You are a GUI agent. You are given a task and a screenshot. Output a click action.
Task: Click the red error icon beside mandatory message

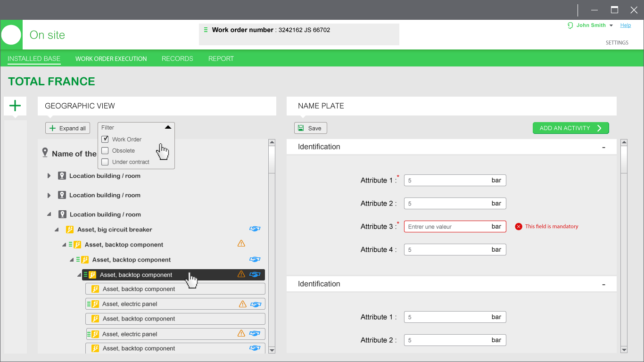[519, 226]
